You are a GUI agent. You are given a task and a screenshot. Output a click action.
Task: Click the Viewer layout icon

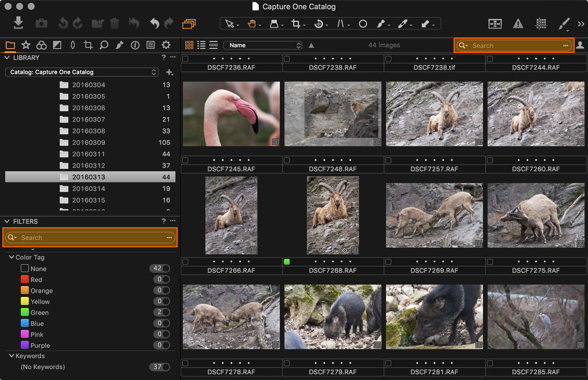point(495,24)
